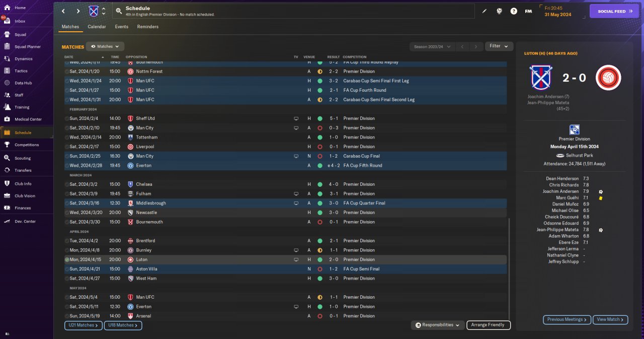Toggle the reminder circle for the Arsenal match
Image resolution: width=644 pixels, height=339 pixels.
click(x=67, y=316)
